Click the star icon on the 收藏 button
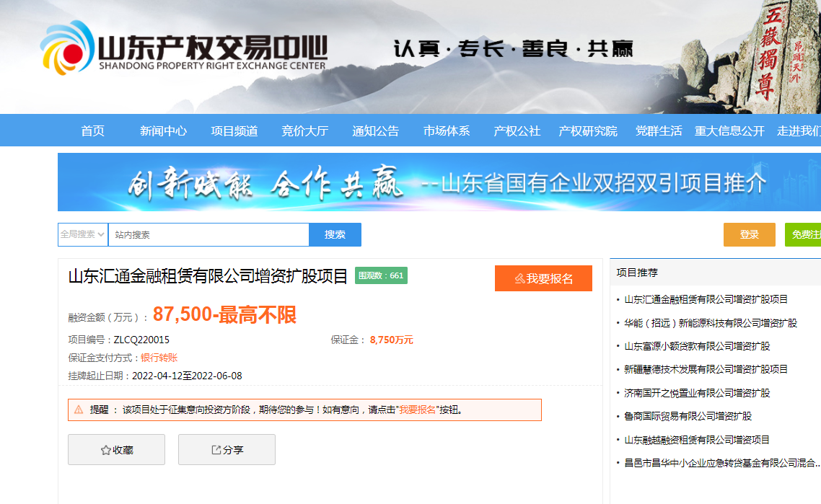Screen dimensions: 821x504 coord(106,450)
